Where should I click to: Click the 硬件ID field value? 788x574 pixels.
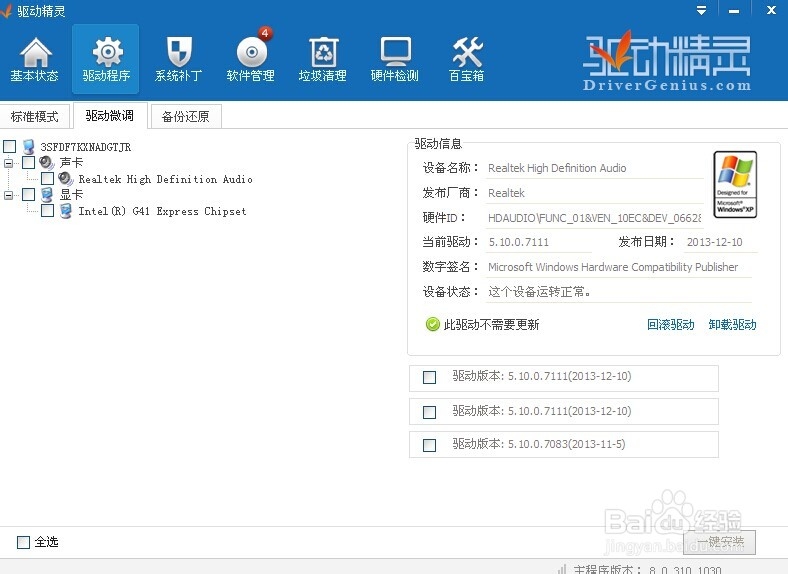(x=595, y=218)
